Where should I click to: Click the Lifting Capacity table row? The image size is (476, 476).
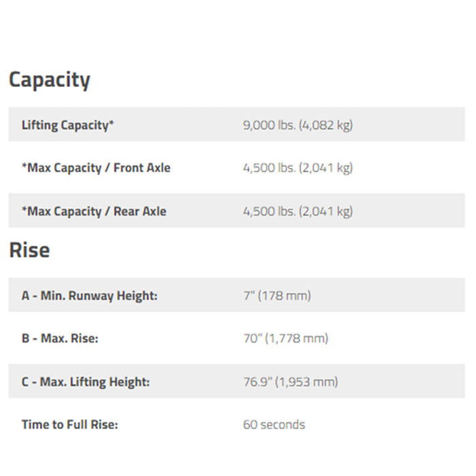[237, 124]
